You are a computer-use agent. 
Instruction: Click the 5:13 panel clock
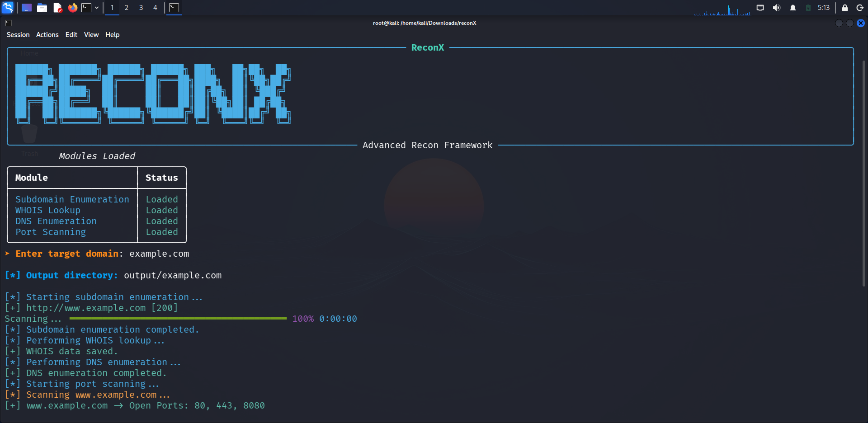(x=824, y=8)
